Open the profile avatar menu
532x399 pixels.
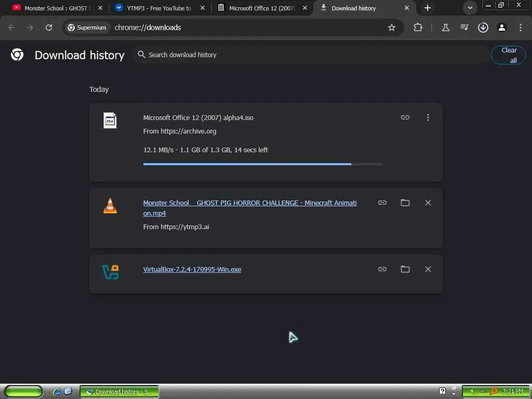click(502, 28)
